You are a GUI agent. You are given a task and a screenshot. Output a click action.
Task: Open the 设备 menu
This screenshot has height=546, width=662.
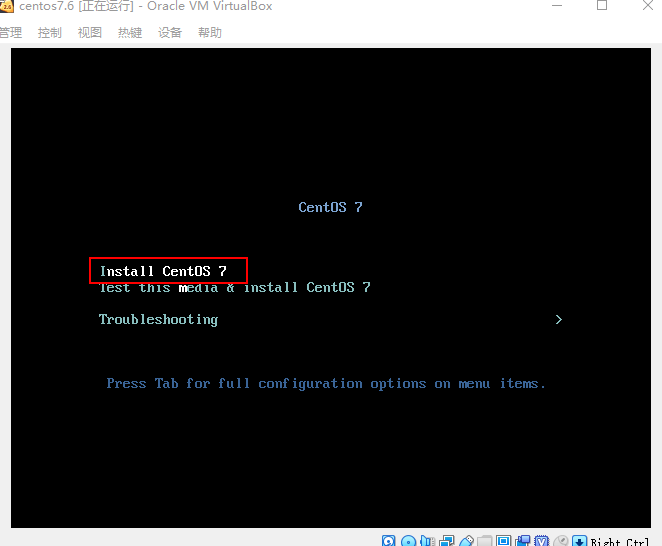coord(170,33)
